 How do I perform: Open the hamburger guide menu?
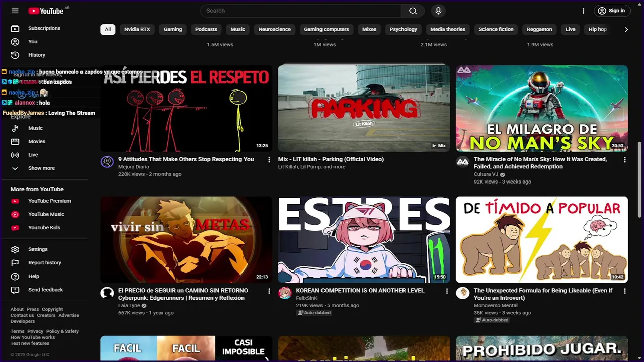coord(15,11)
